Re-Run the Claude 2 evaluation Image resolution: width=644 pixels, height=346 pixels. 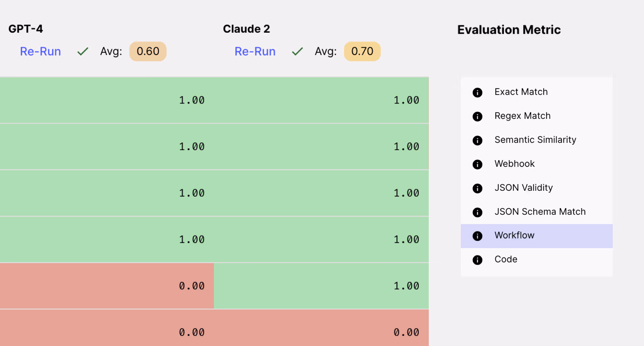[x=255, y=51]
